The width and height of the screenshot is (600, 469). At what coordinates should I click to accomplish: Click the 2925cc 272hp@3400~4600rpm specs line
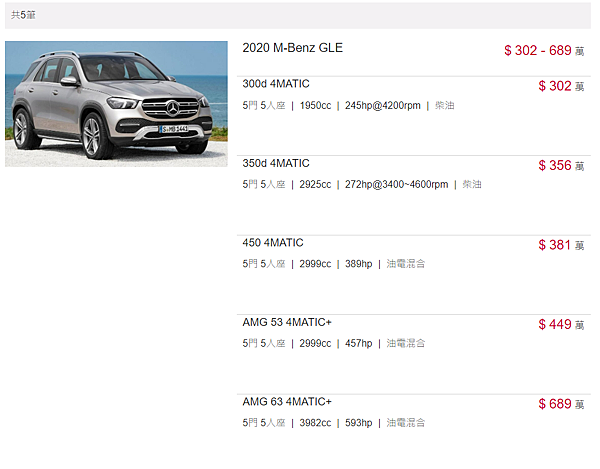coord(362,184)
